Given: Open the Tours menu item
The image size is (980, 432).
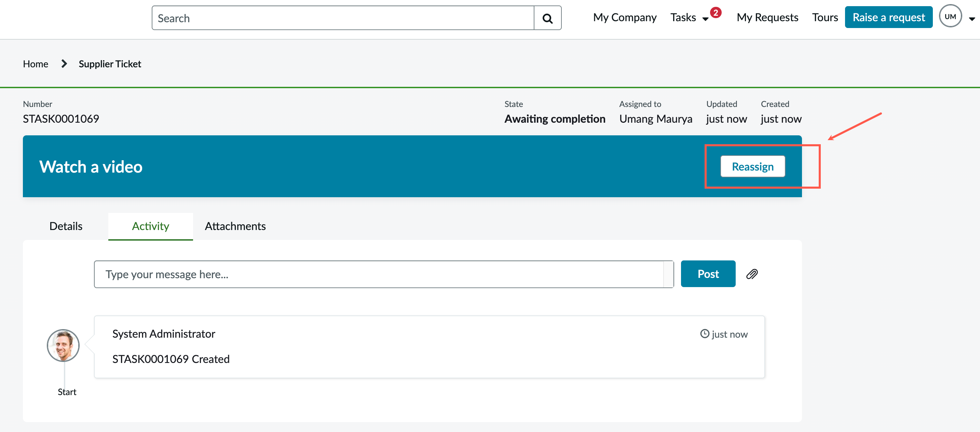Looking at the screenshot, I should (x=825, y=17).
